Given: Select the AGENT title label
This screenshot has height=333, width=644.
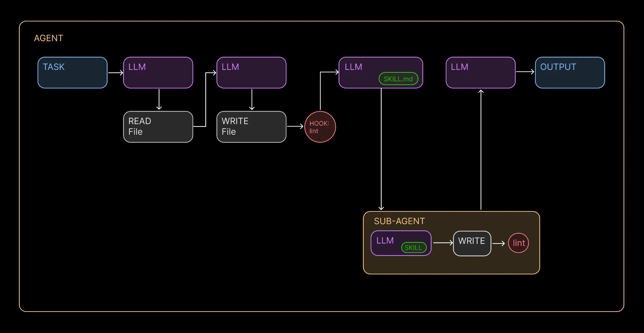Looking at the screenshot, I should (49, 38).
